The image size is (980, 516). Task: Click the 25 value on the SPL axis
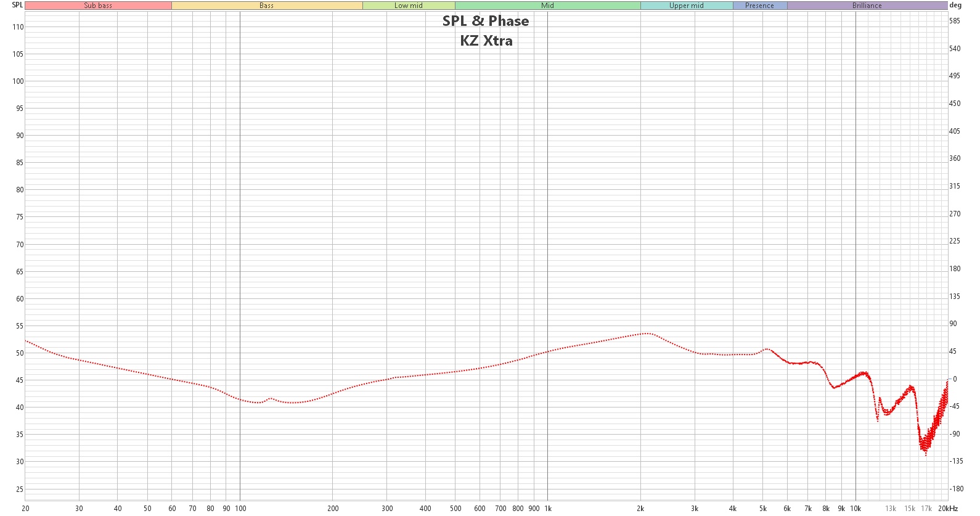pos(20,489)
